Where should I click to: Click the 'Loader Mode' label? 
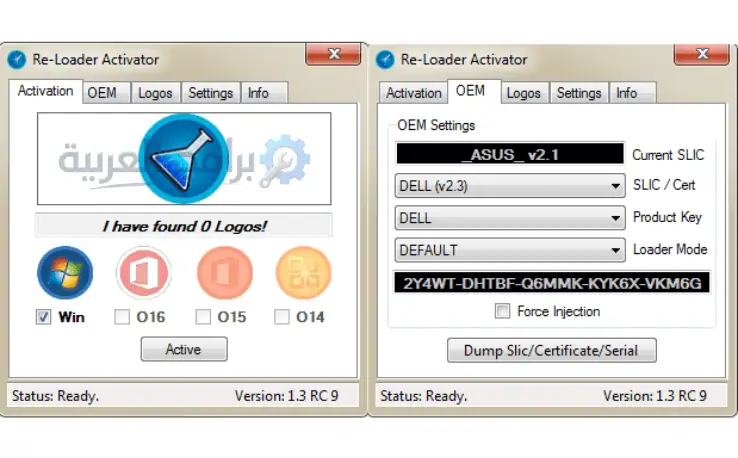pyautogui.click(x=670, y=249)
